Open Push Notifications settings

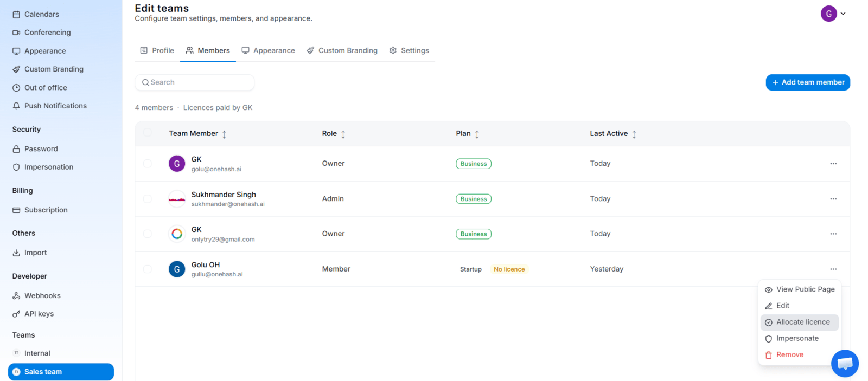pyautogui.click(x=49, y=106)
